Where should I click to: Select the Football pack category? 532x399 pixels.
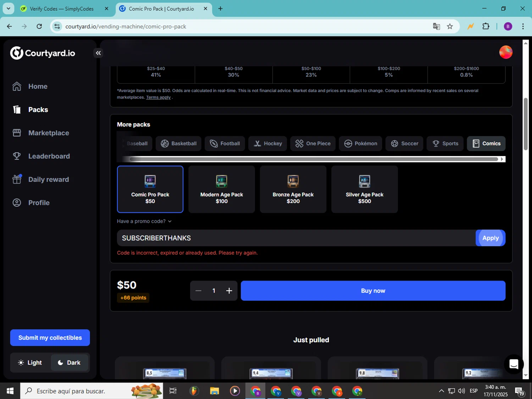point(225,144)
